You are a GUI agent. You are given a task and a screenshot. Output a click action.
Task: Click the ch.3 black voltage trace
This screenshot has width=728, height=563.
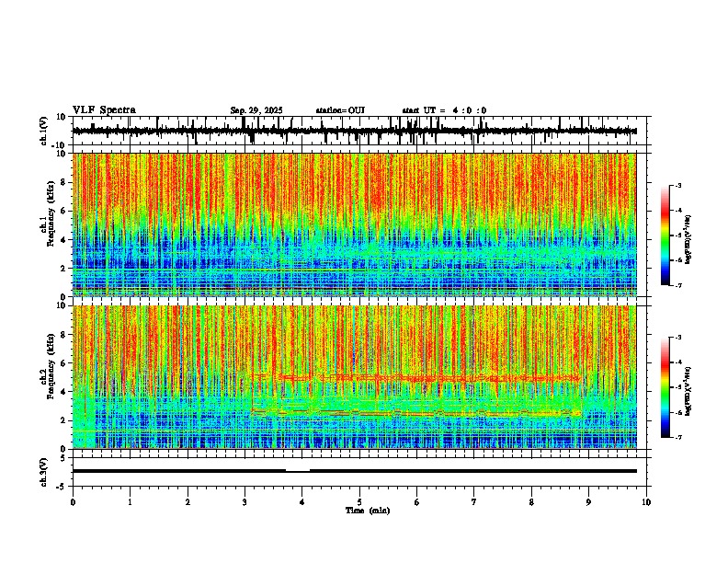354,471
